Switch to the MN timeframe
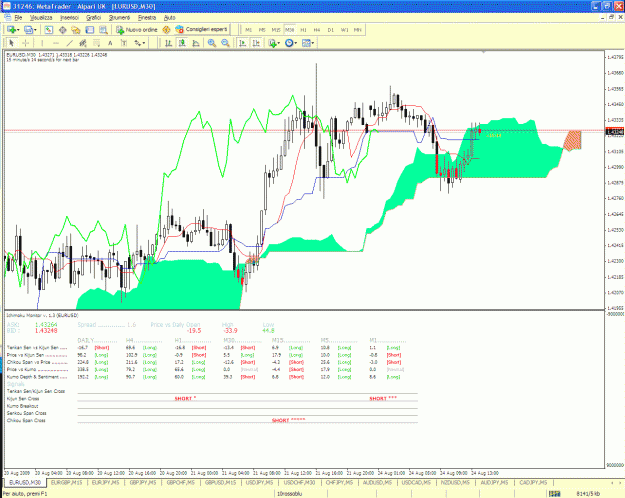Image resolution: width=625 pixels, height=498 pixels. coord(358,30)
